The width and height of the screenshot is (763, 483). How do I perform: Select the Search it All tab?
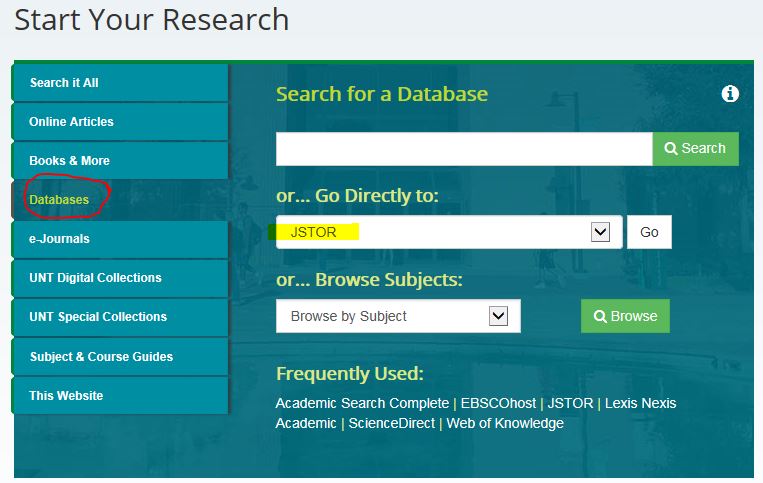pos(120,83)
